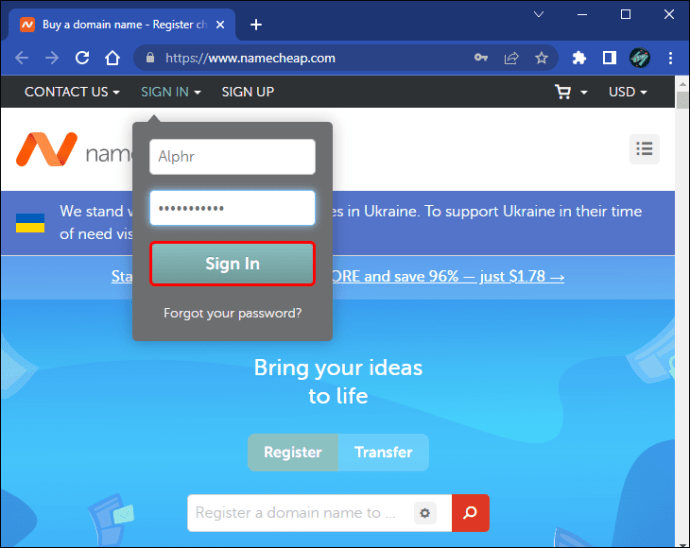Viewport: 690px width, 548px height.
Task: Expand the CONTACT US menu
Action: (x=72, y=92)
